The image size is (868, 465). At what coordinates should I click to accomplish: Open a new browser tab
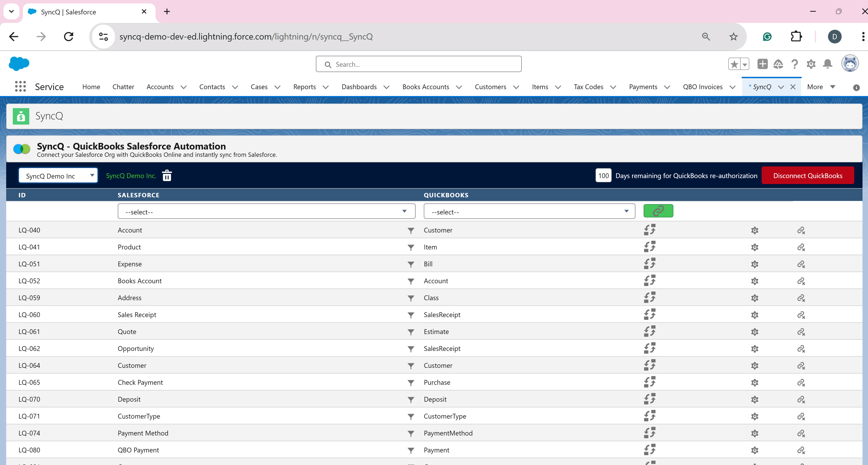click(x=167, y=12)
